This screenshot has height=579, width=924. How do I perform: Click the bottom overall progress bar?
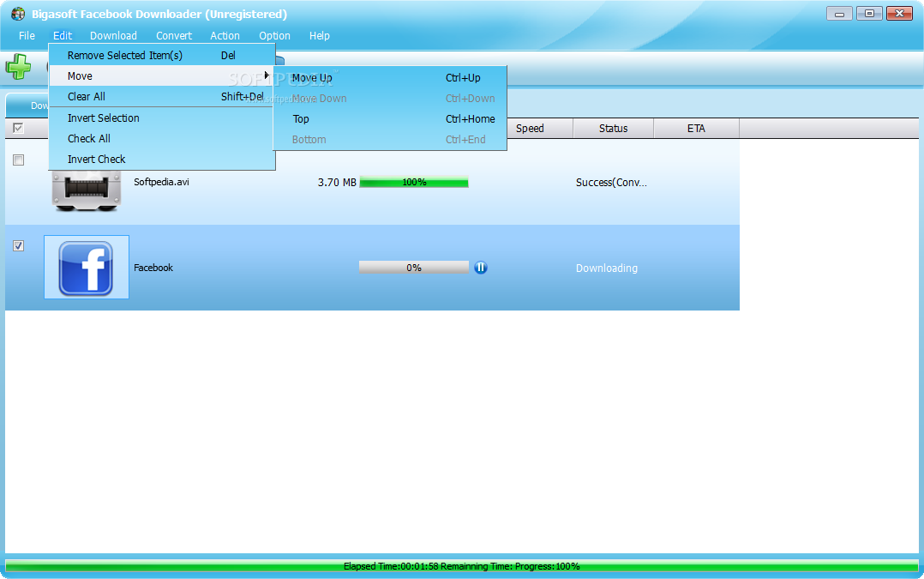click(x=462, y=566)
